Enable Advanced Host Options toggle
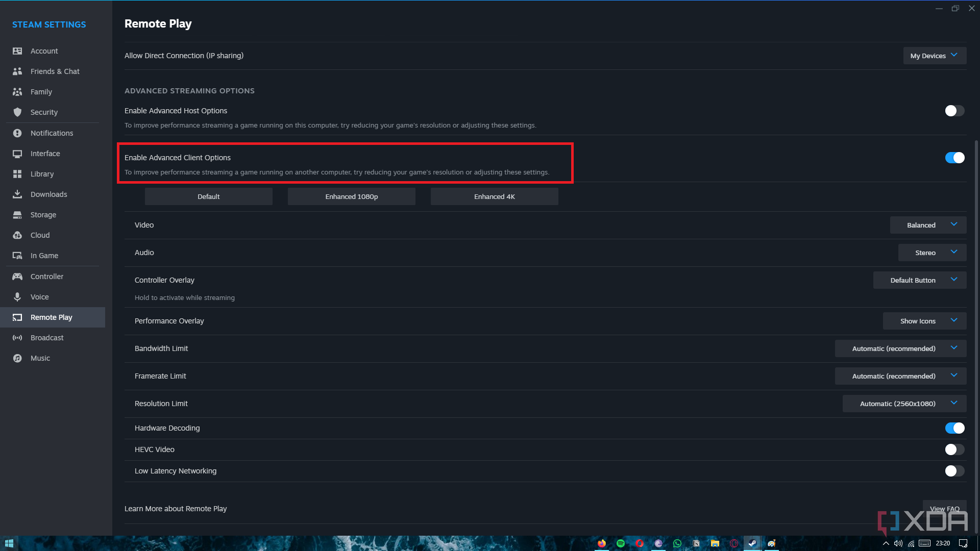Viewport: 980px width, 551px height. (954, 111)
